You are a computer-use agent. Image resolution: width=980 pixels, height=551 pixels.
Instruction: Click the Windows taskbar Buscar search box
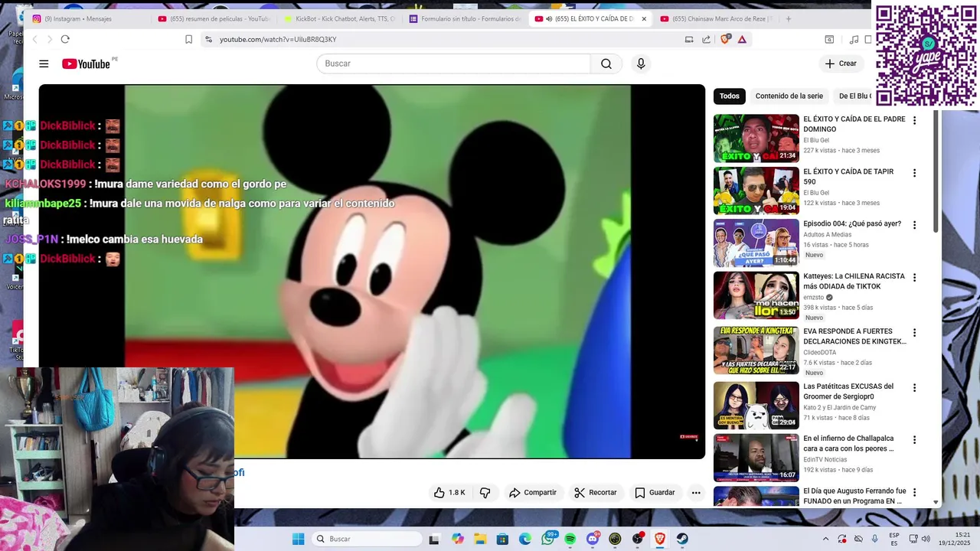[x=368, y=539]
